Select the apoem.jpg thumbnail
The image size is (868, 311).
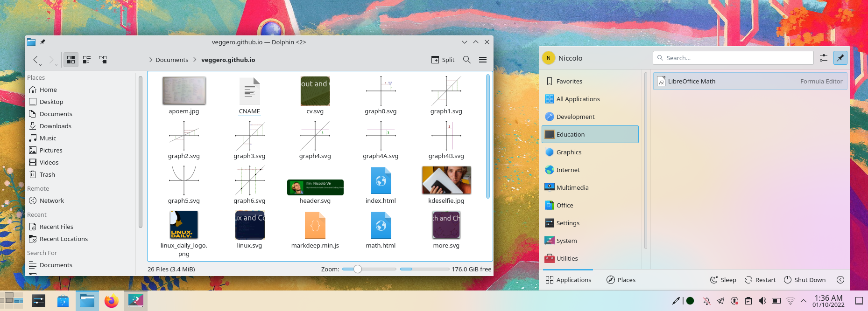(184, 90)
